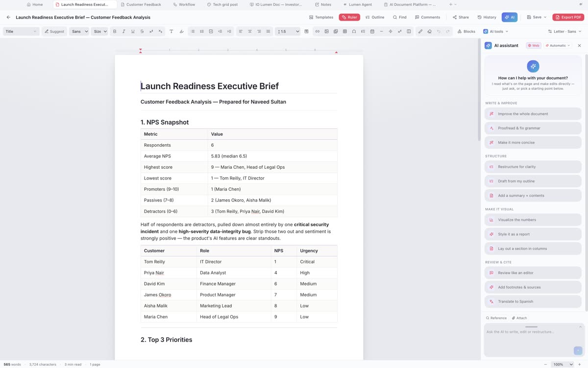
Task: Go to the Home tab
Action: click(x=35, y=4)
